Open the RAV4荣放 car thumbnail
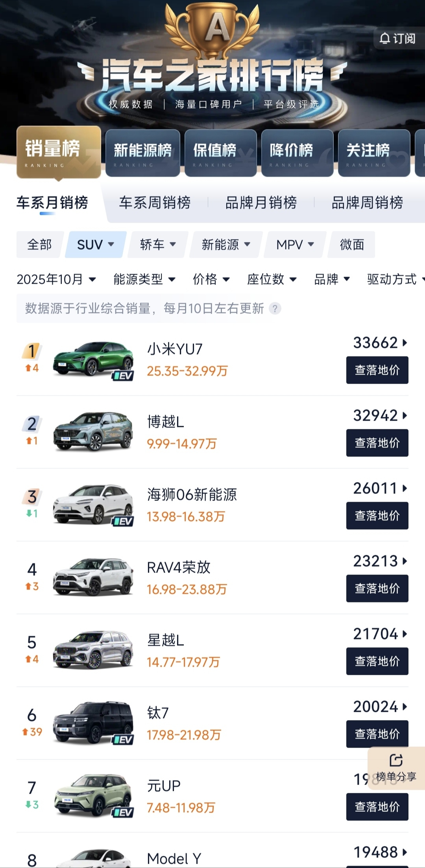Screen dimensions: 425x868 (x=93, y=576)
